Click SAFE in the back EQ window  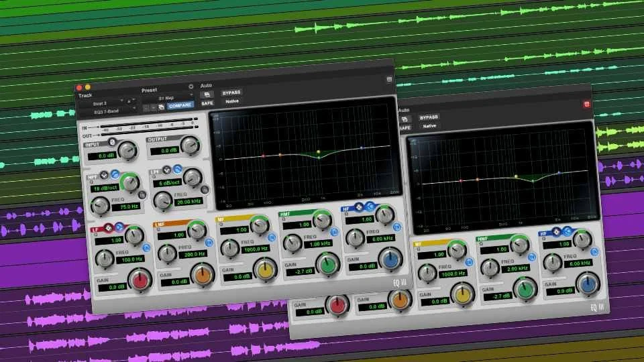pos(405,128)
